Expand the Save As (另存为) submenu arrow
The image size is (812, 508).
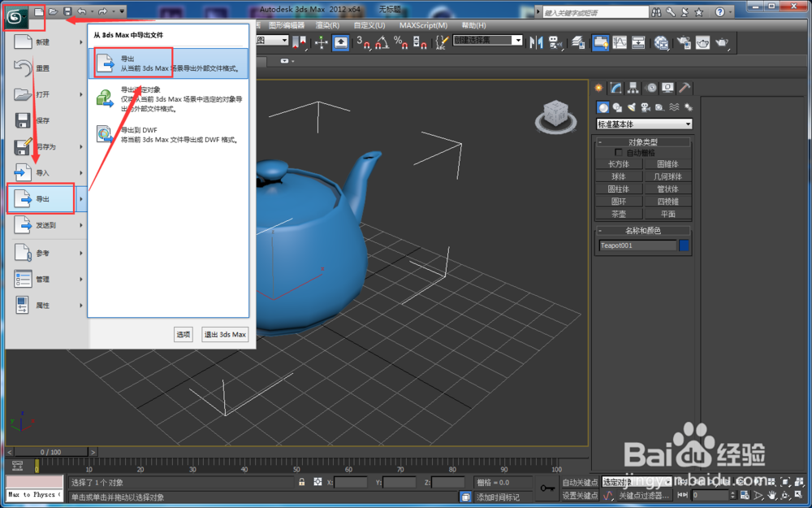(x=80, y=146)
